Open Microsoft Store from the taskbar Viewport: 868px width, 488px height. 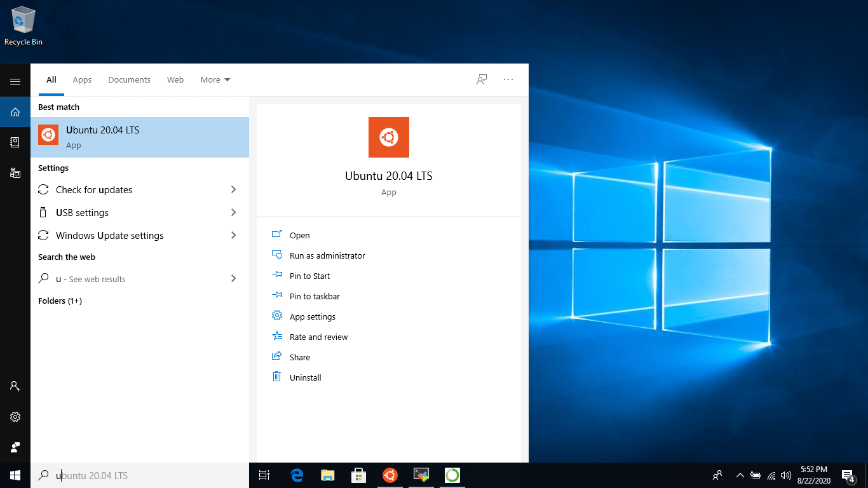[x=358, y=475]
